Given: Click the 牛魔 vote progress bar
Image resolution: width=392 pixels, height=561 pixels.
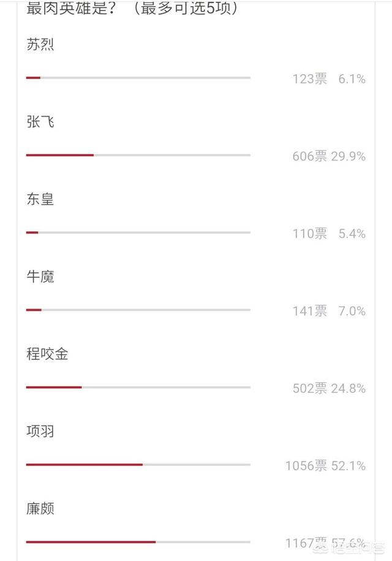Looking at the screenshot, I should (138, 310).
